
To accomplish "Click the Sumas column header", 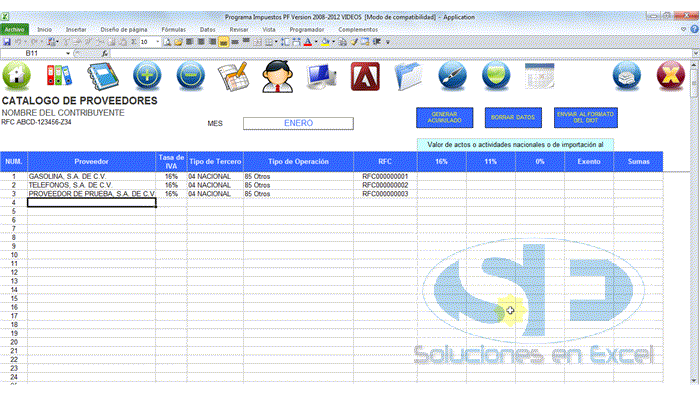I will pyautogui.click(x=638, y=162).
